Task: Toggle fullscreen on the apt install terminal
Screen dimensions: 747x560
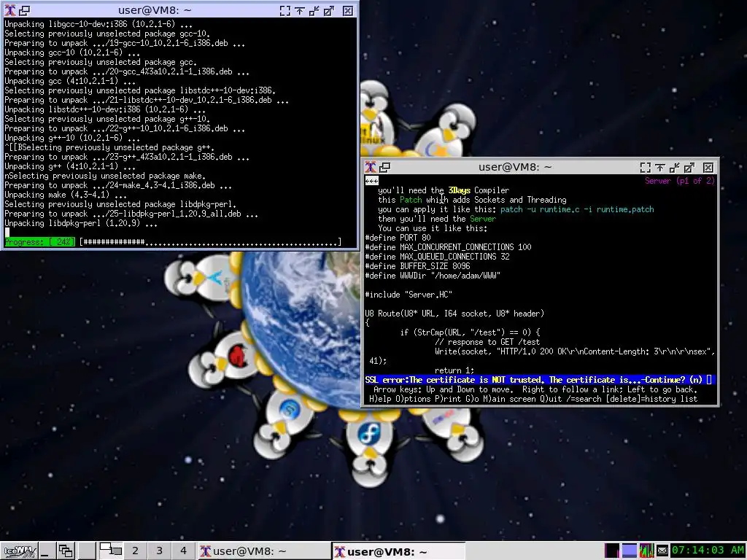Action: pos(285,10)
